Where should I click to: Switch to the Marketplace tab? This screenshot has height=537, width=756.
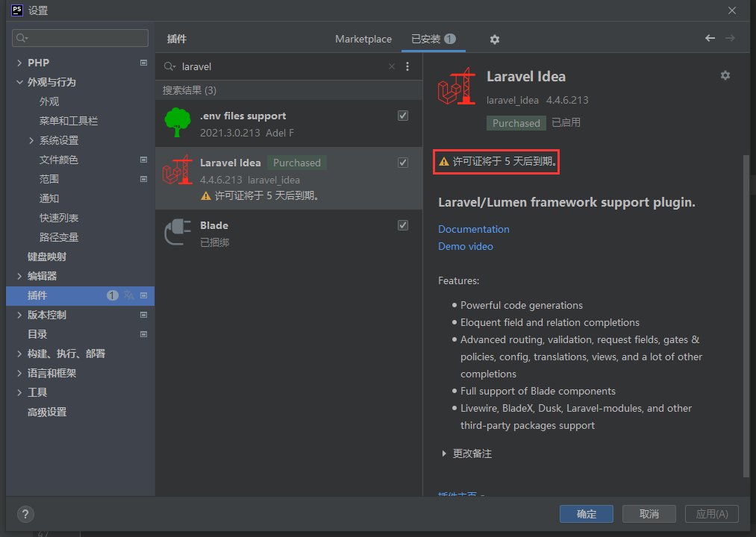click(x=363, y=39)
